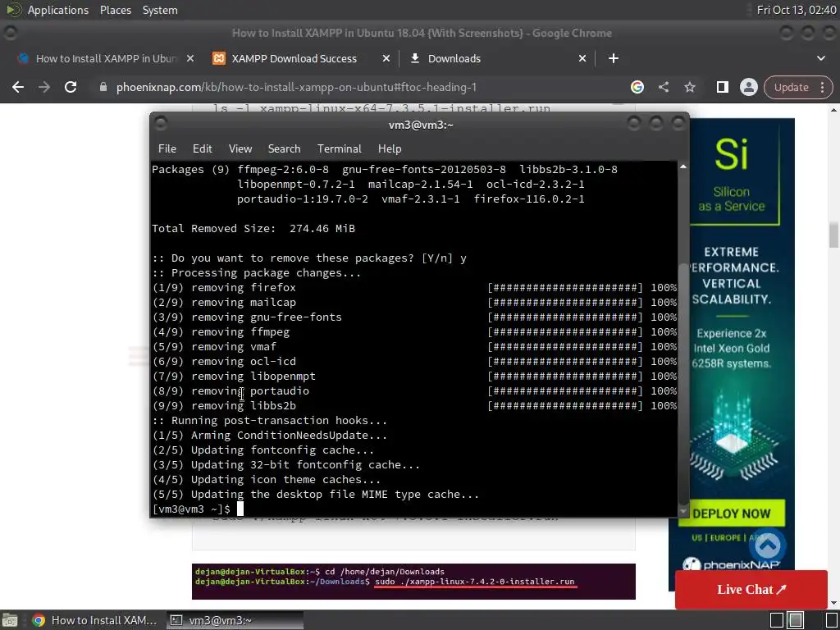840x630 pixels.
Task: Open the System menu
Action: click(160, 10)
